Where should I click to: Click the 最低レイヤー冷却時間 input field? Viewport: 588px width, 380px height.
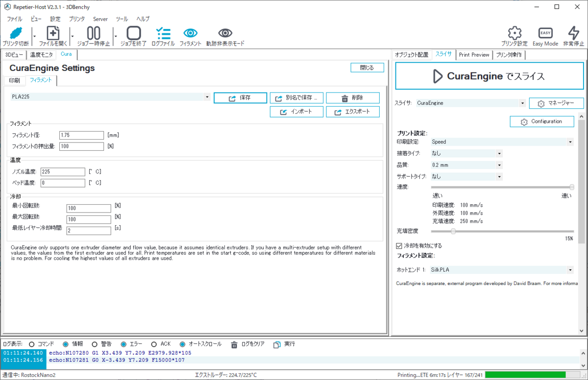(x=89, y=231)
